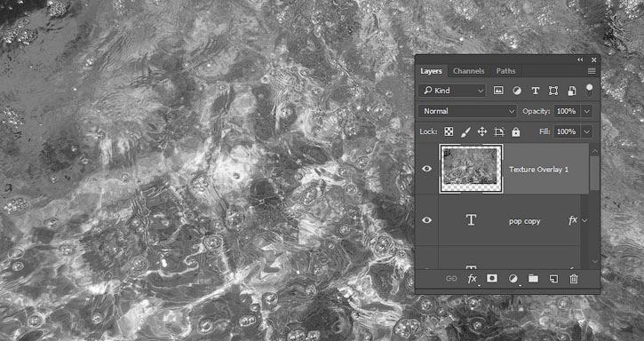The height and width of the screenshot is (341, 644).
Task: Filter for type layers icon
Action: tap(535, 91)
